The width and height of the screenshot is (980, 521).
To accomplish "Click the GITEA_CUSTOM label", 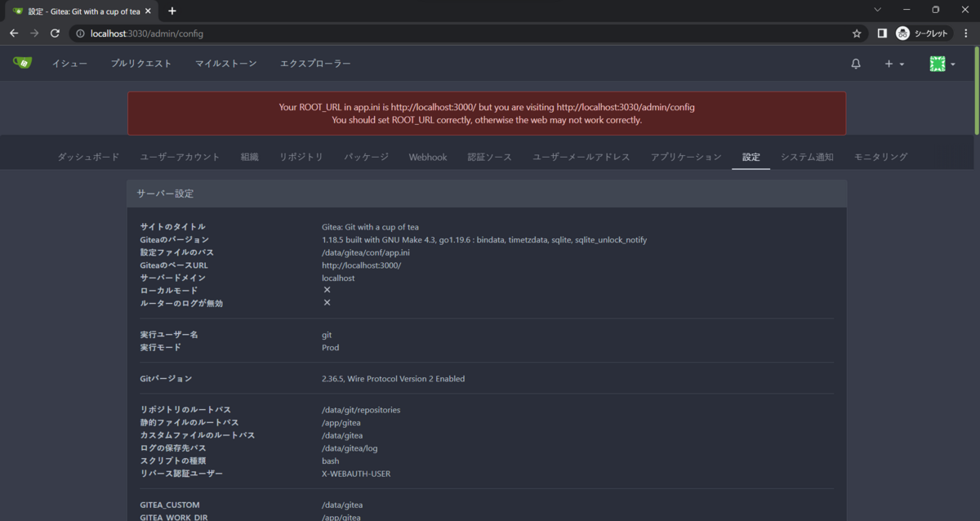I will pyautogui.click(x=170, y=505).
